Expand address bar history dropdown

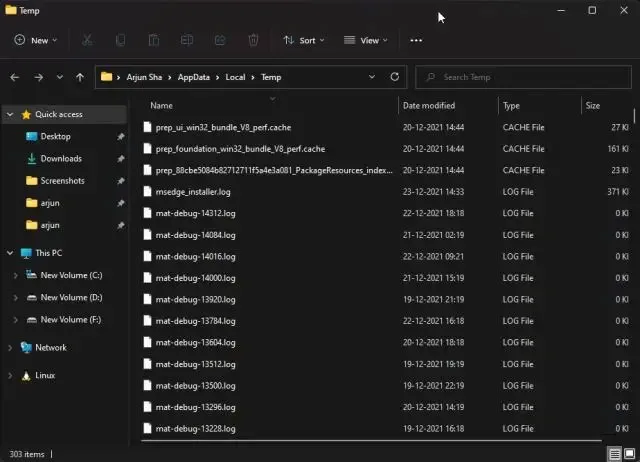[372, 77]
